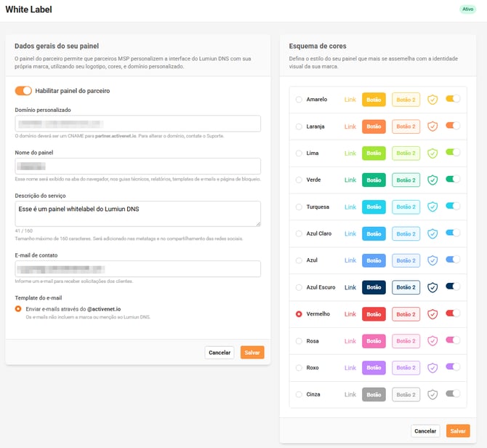The image size is (487, 448).
Task: Click the blue Link sample in Azul row
Action: [x=350, y=260]
